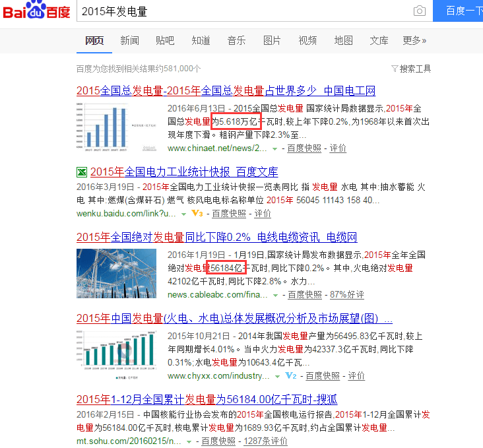Image resolution: width=483 pixels, height=448 pixels.
Task: Open 搜索工具 filter options
Action: click(411, 69)
